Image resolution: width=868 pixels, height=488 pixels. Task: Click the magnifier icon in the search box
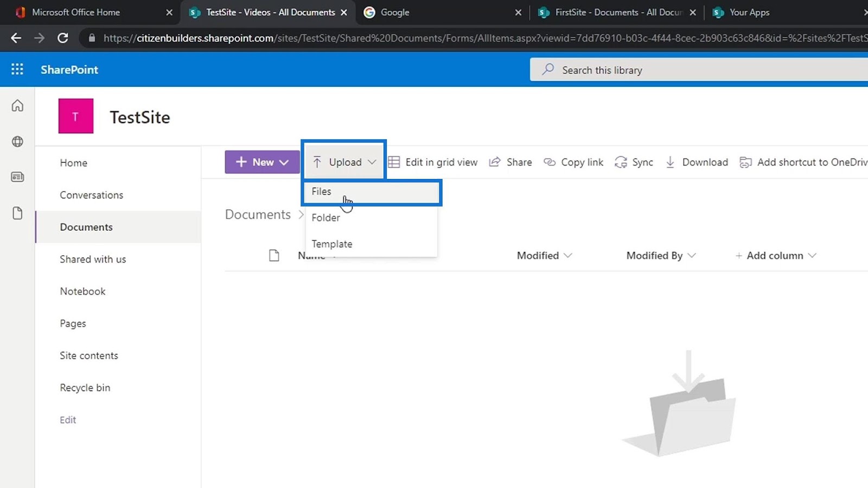[x=548, y=69]
